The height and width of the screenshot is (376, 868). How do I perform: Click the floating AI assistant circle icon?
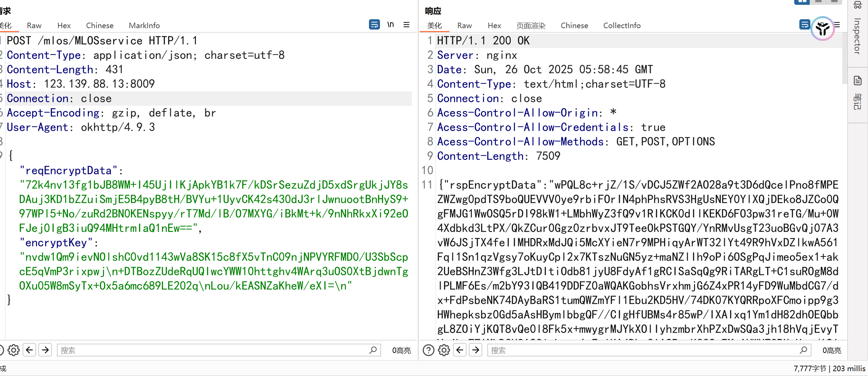coord(822,29)
